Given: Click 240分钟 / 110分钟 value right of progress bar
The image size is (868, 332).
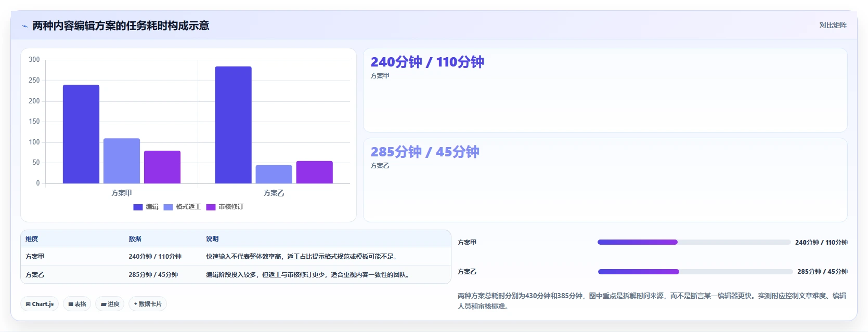Looking at the screenshot, I should (821, 243).
